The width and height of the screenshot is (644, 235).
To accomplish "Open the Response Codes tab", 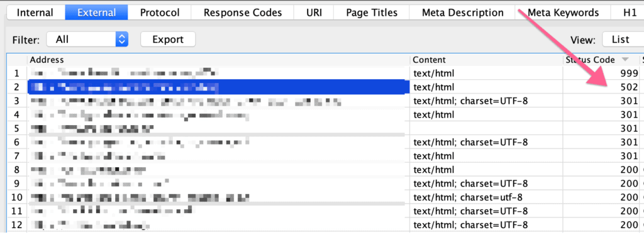I will coord(243,13).
